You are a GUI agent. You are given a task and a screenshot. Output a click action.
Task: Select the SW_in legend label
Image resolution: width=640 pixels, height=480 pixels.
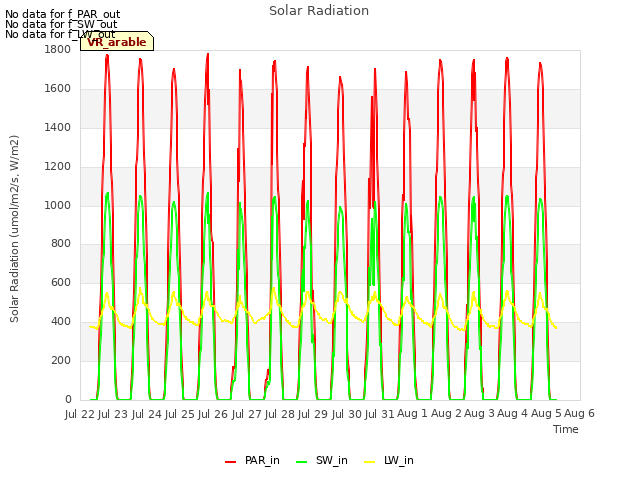331,460
